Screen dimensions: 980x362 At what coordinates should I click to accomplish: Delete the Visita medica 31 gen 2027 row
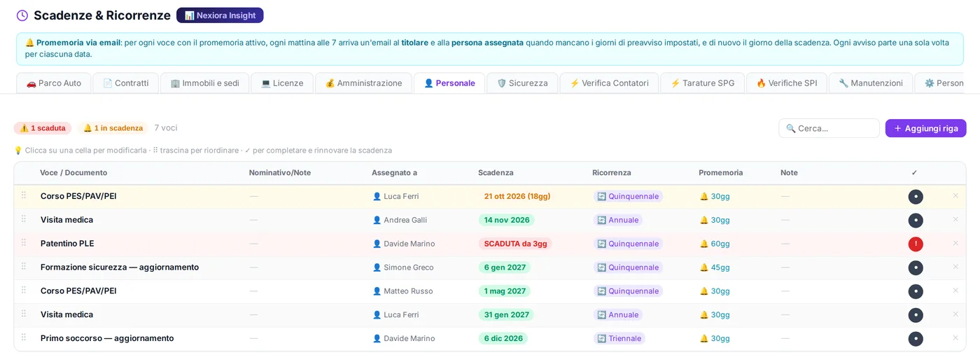click(x=955, y=314)
